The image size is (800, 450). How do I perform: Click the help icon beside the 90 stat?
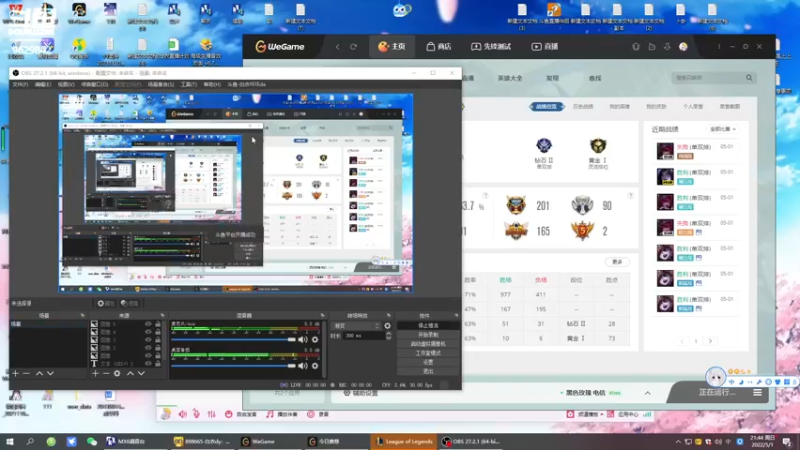(631, 195)
